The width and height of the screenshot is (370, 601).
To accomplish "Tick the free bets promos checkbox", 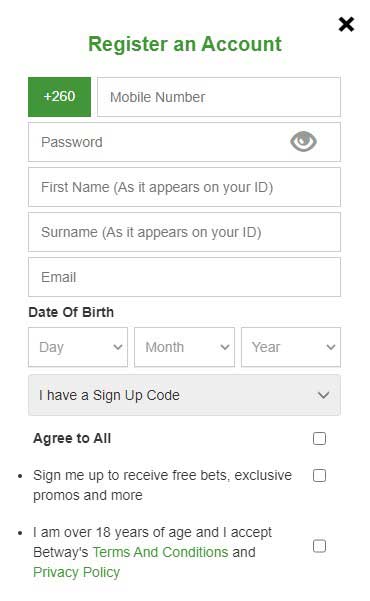I will pos(319,476).
